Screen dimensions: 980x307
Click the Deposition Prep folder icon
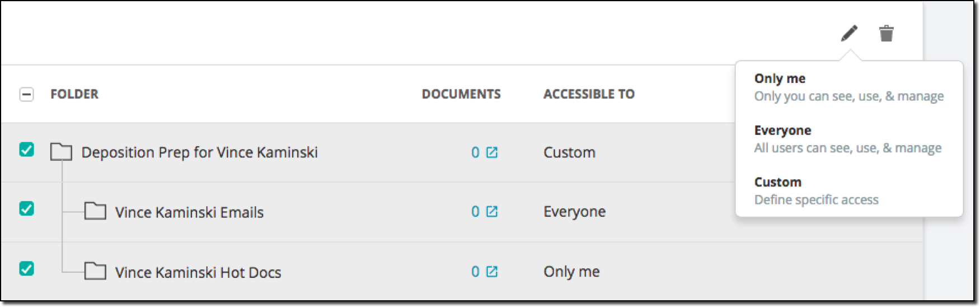pos(61,152)
